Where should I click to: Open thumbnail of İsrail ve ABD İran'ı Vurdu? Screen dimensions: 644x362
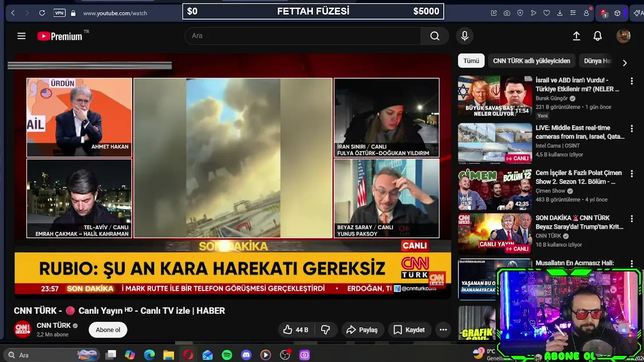point(495,97)
